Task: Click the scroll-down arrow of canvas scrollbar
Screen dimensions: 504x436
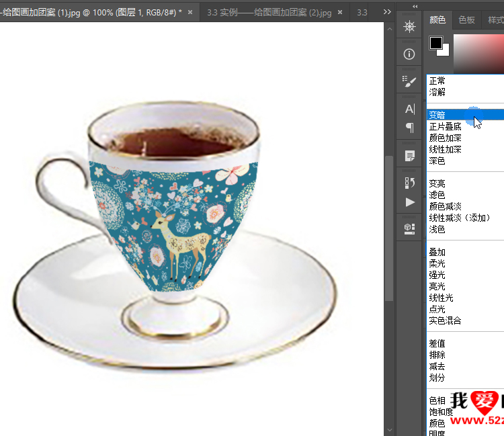Action: pyautogui.click(x=390, y=430)
